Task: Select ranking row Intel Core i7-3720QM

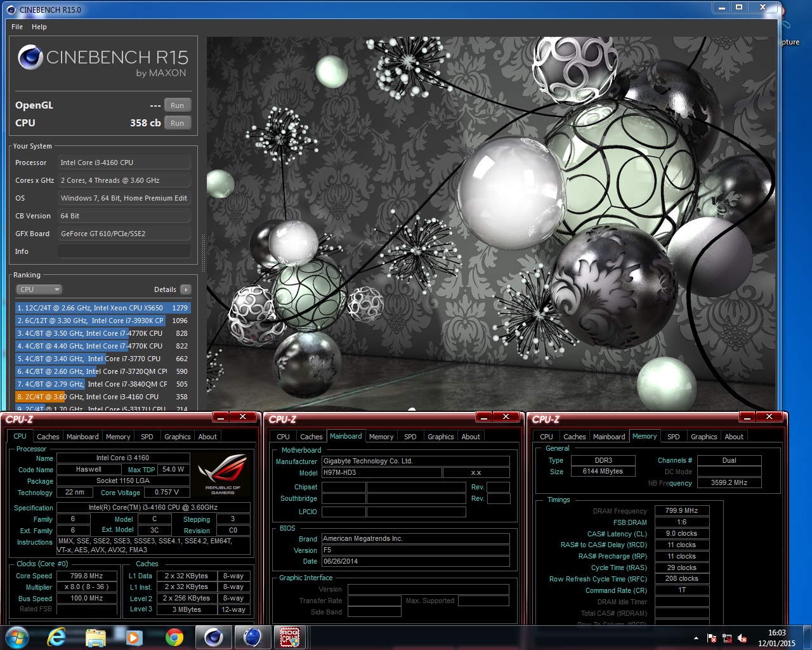Action: coord(103,371)
